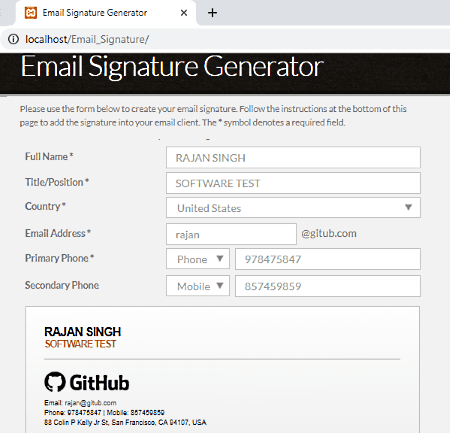Click the GitHub octocat logo in signature preview
Screen dimensions: 450x433
click(x=55, y=382)
